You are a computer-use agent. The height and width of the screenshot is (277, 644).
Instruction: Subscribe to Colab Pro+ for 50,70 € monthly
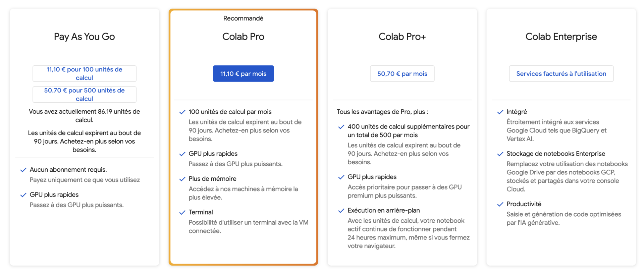tap(402, 73)
